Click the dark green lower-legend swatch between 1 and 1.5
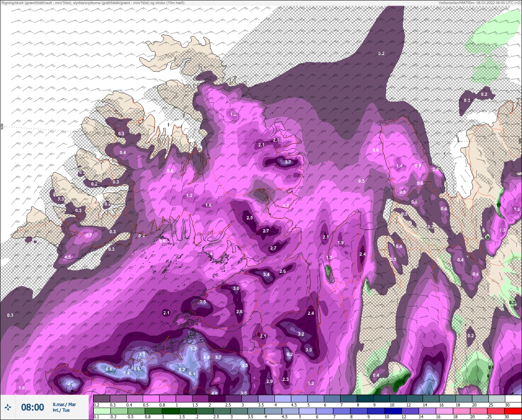Viewport: 522px width, 420px height. coord(170,411)
